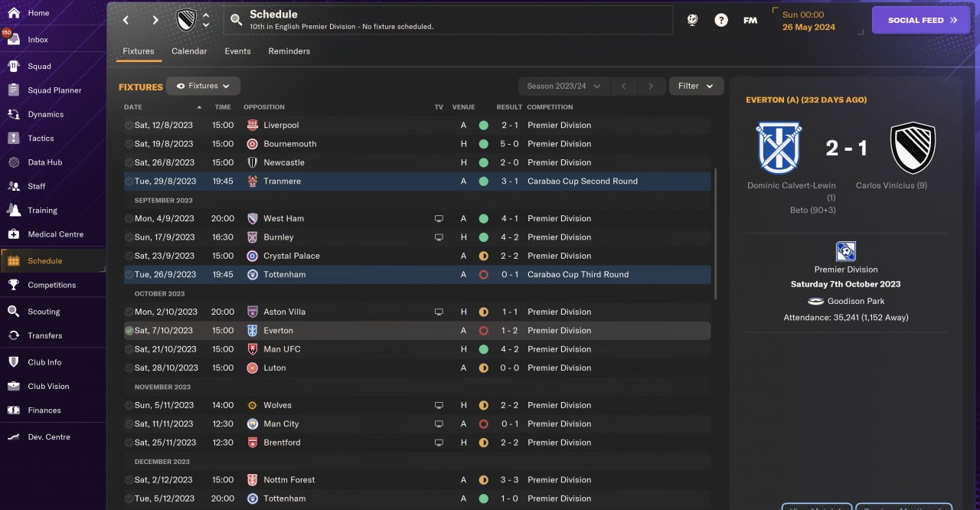The height and width of the screenshot is (510, 980).
Task: Toggle checkmark on Tranmere fixture row
Action: click(x=129, y=181)
